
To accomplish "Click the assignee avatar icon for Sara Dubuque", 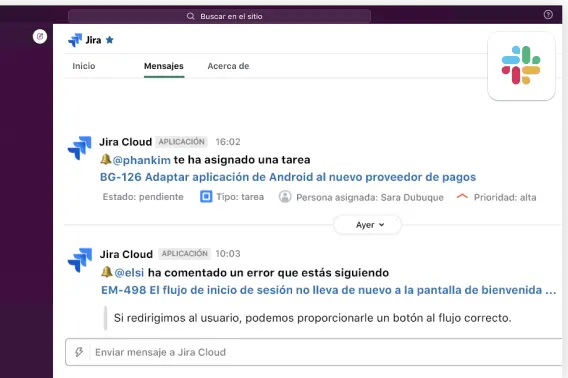I will [x=285, y=197].
